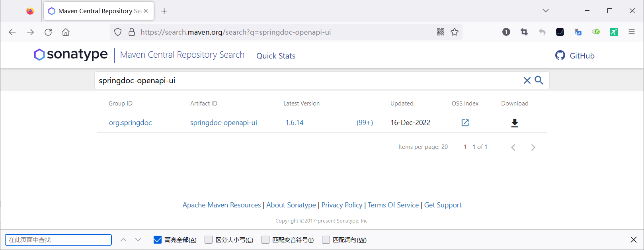The width and height of the screenshot is (644, 250).
Task: Open the dark square extension icon
Action: [x=560, y=32]
